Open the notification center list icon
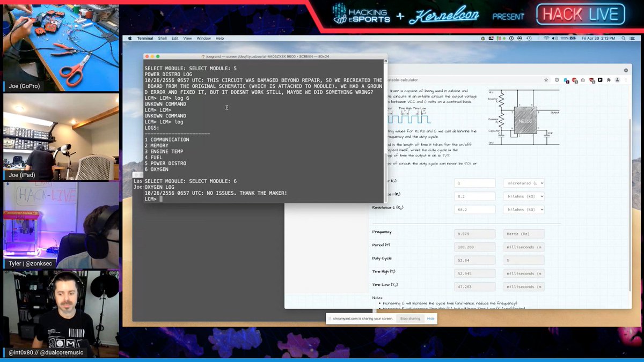This screenshot has height=362, width=644. click(631, 39)
